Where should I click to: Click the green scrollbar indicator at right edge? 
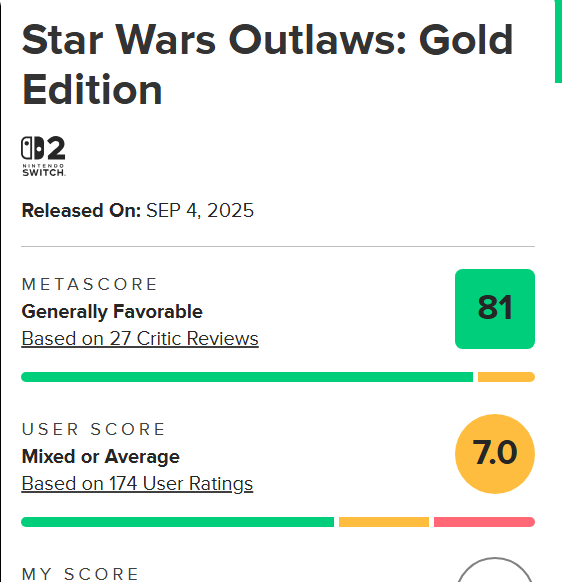point(558,42)
